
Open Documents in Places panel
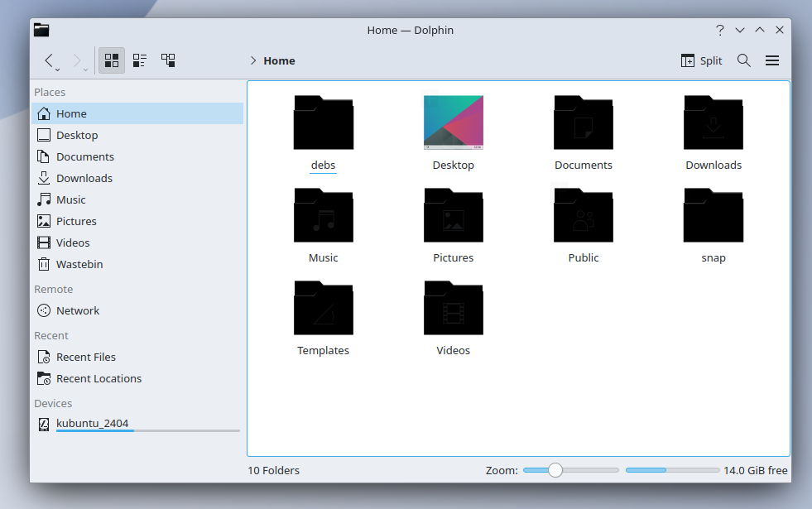click(x=137, y=156)
